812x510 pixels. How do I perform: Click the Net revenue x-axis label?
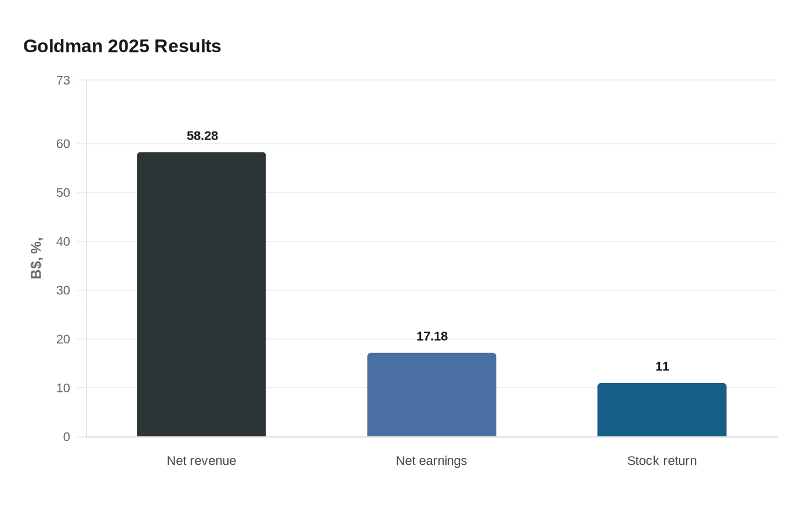tap(201, 461)
